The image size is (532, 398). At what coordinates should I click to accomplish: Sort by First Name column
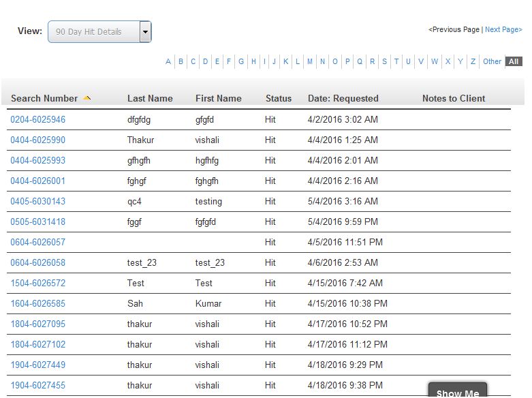click(219, 99)
